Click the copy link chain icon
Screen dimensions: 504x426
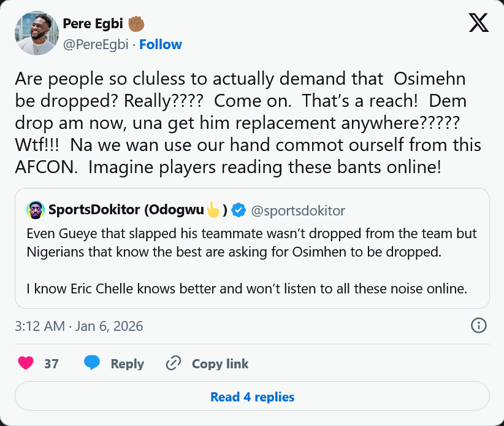pyautogui.click(x=174, y=363)
